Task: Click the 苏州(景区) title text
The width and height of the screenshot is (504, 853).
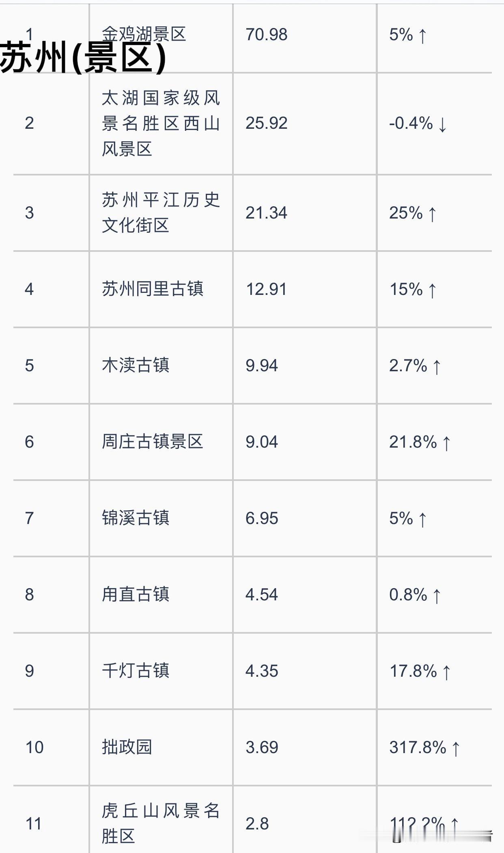Action: pyautogui.click(x=83, y=58)
